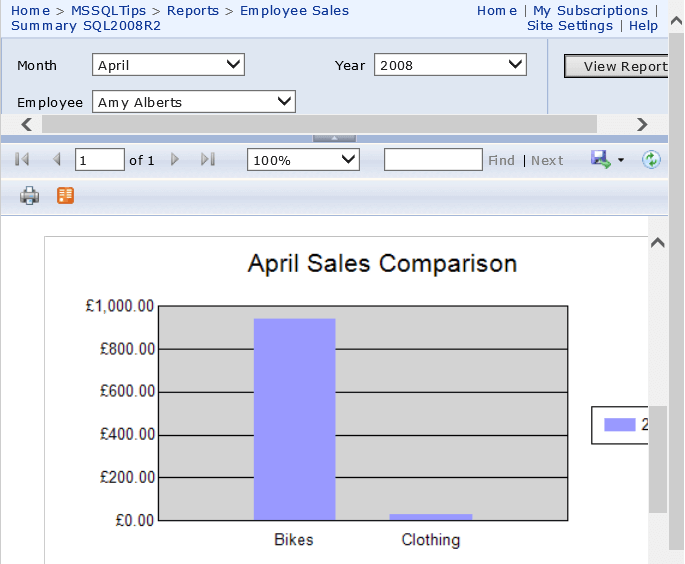This screenshot has width=685, height=564.
Task: Click the page number input field
Action: pyautogui.click(x=100, y=159)
